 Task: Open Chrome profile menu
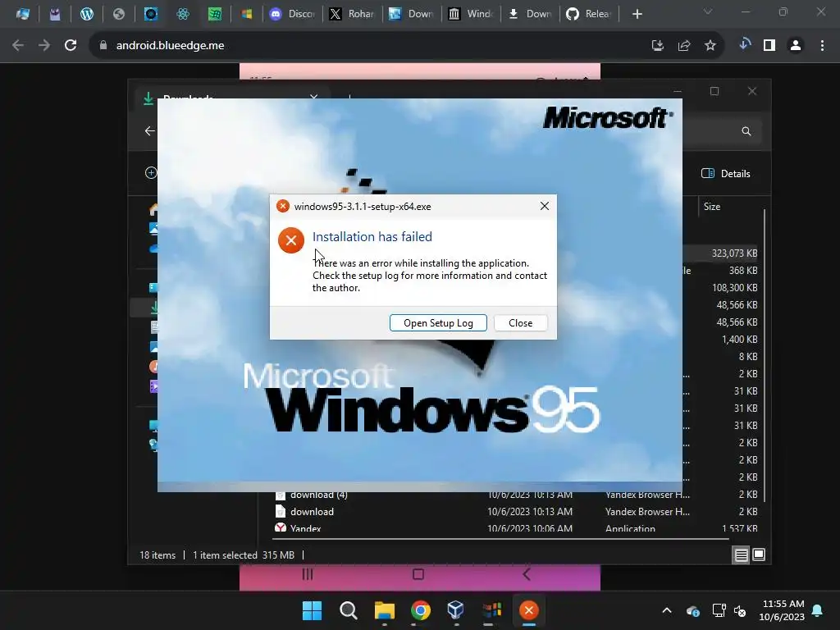pyautogui.click(x=796, y=46)
